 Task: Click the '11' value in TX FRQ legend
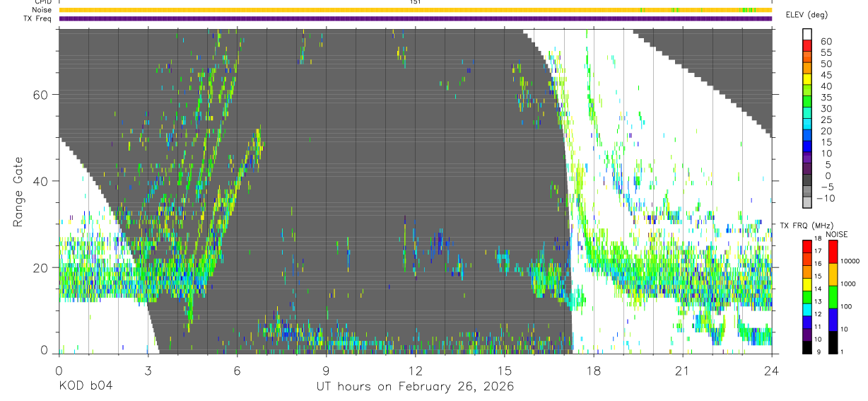point(818,327)
